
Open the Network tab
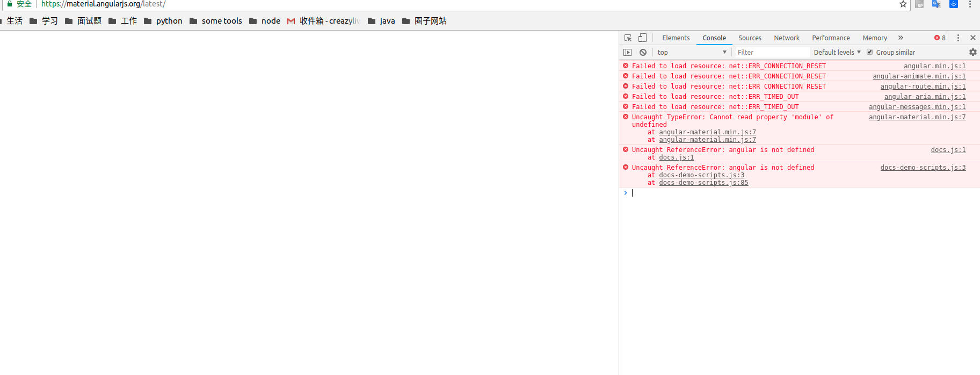click(787, 38)
